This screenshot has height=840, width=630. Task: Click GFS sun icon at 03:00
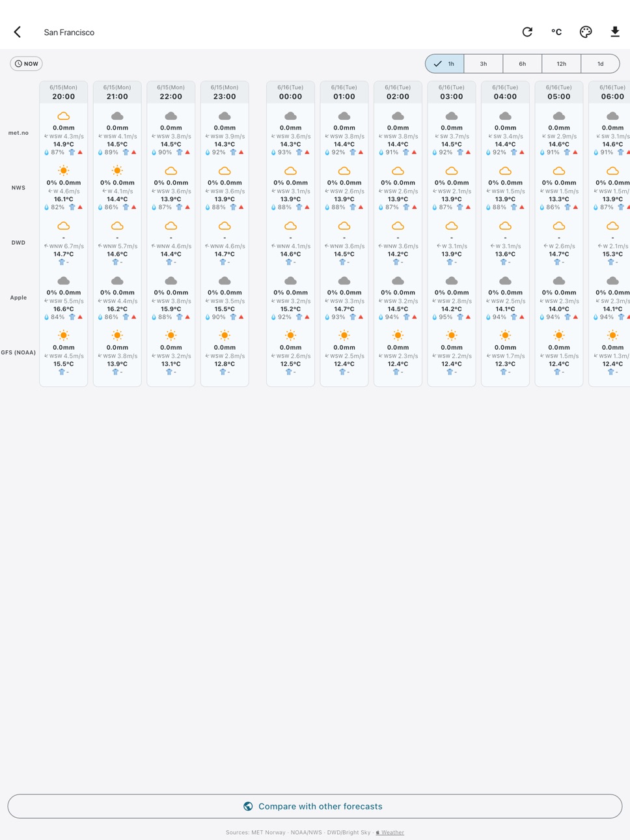click(452, 335)
